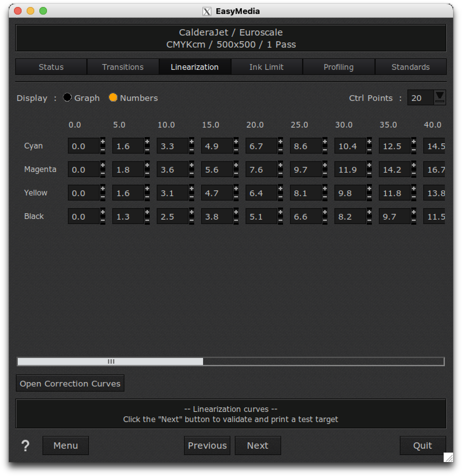The image size is (462, 476).
Task: Click the Yellow row label
Action: pyautogui.click(x=36, y=193)
